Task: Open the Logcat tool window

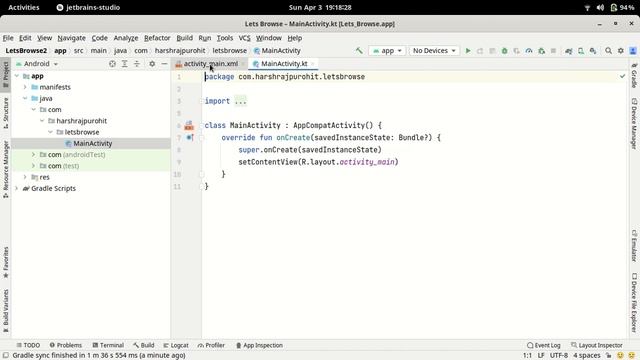Action: coord(176,345)
